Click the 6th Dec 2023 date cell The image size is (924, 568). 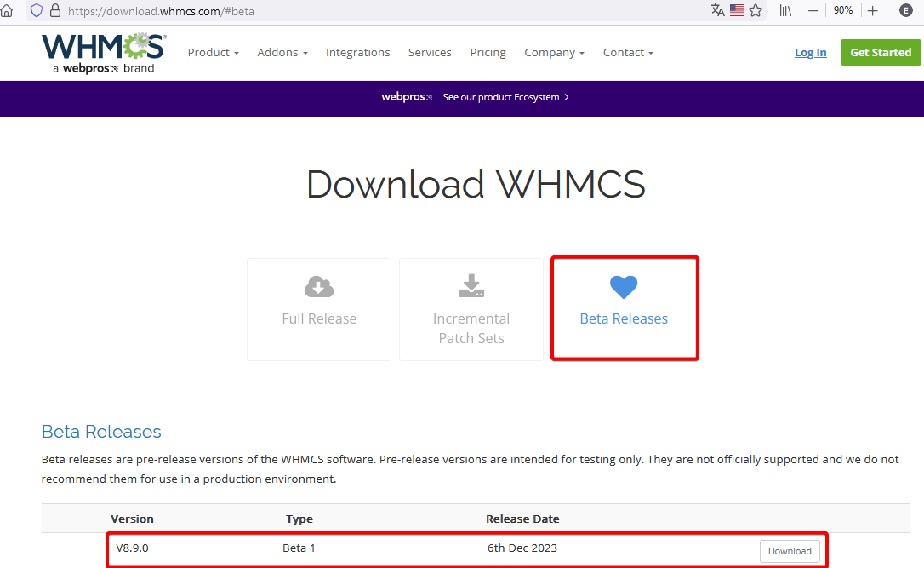click(522, 548)
